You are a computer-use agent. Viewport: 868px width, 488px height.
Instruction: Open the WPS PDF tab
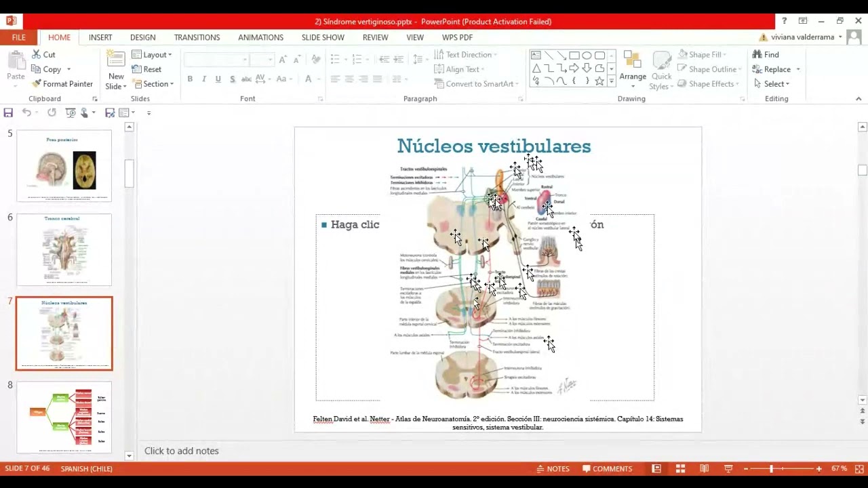coord(457,37)
